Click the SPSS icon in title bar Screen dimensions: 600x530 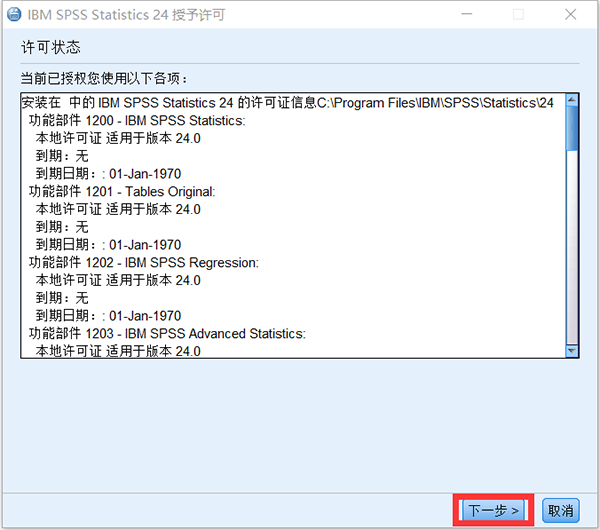coord(14,16)
